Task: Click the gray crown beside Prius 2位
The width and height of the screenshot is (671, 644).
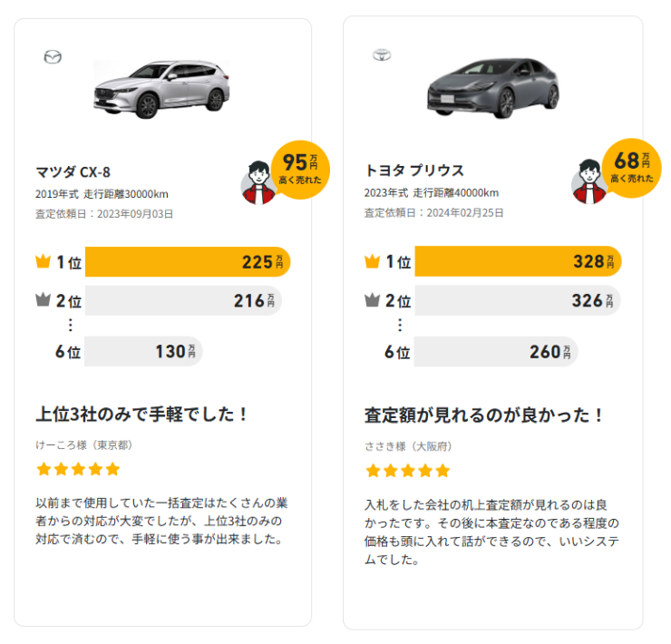Action: (x=372, y=300)
